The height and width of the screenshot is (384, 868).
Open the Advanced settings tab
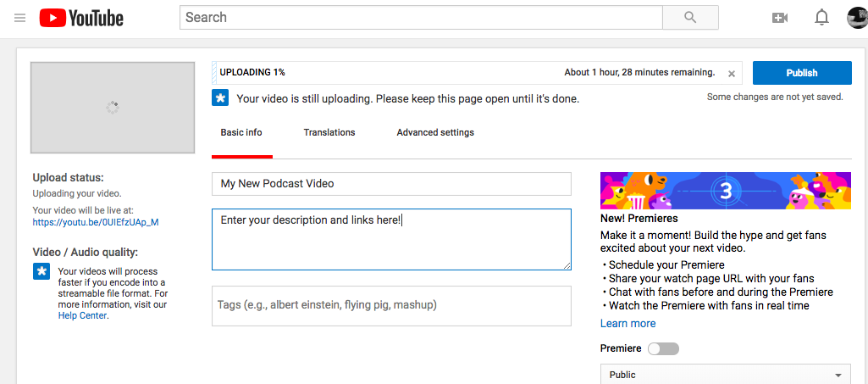[x=435, y=133]
